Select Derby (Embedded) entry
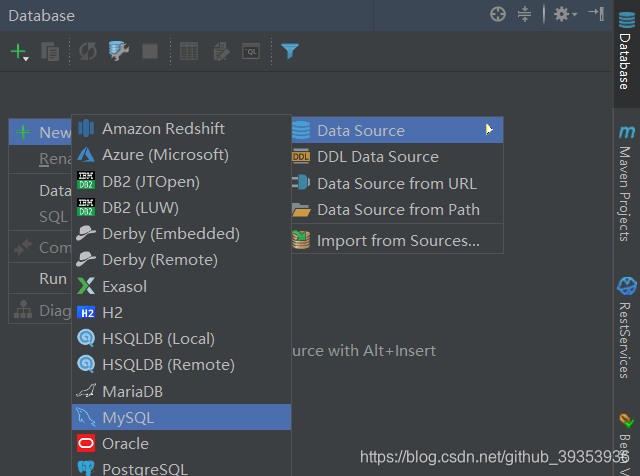 point(181,234)
